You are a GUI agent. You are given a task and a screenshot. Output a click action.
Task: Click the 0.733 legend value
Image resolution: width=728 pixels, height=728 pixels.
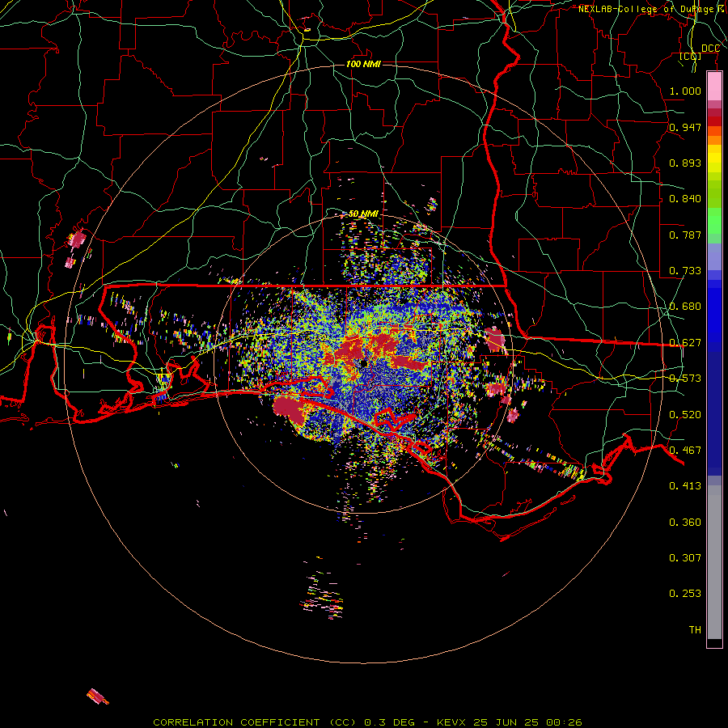pyautogui.click(x=685, y=271)
